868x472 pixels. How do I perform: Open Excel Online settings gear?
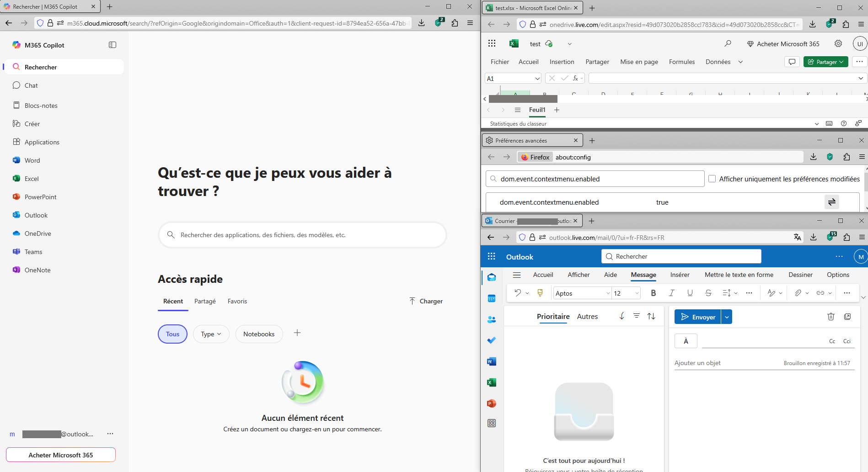pyautogui.click(x=838, y=43)
